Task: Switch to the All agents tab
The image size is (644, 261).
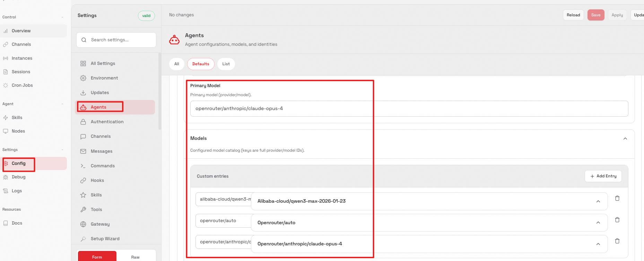Action: point(177,64)
